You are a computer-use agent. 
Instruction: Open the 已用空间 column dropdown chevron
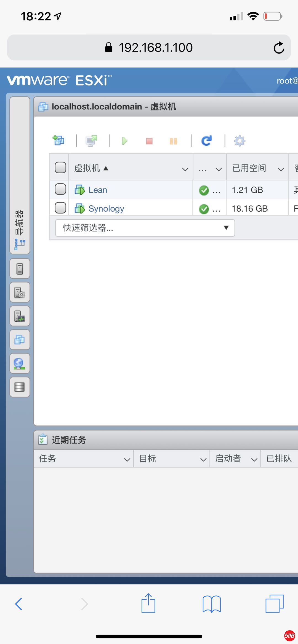(281, 169)
